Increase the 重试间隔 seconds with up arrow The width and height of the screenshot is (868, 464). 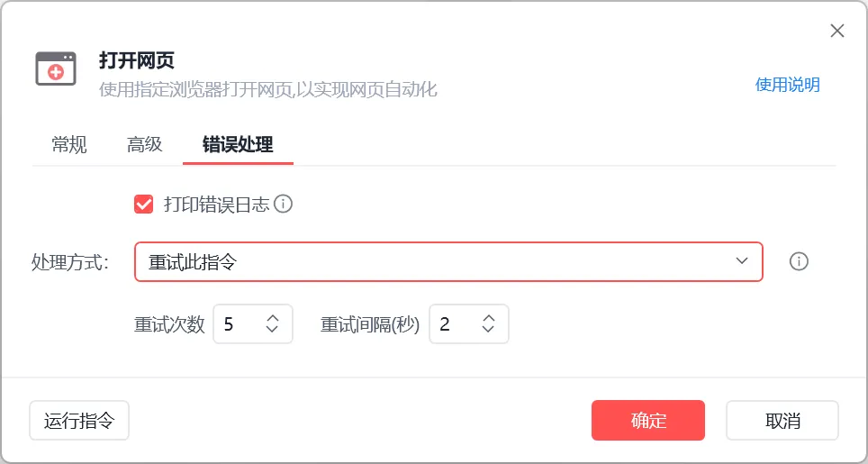point(489,318)
